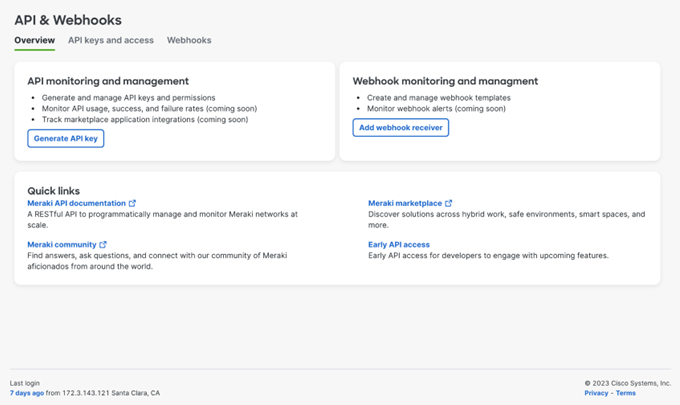
Task: Switch to the Overview tab
Action: [34, 40]
